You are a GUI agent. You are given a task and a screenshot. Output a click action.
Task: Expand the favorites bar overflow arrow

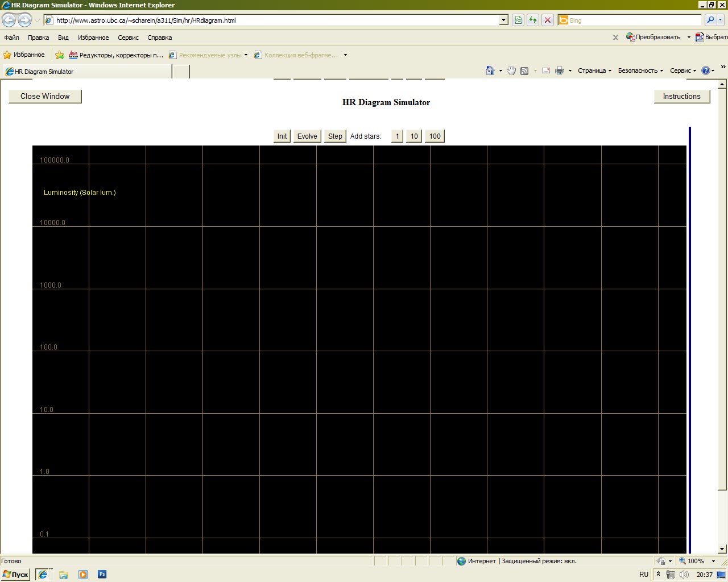pyautogui.click(x=345, y=55)
